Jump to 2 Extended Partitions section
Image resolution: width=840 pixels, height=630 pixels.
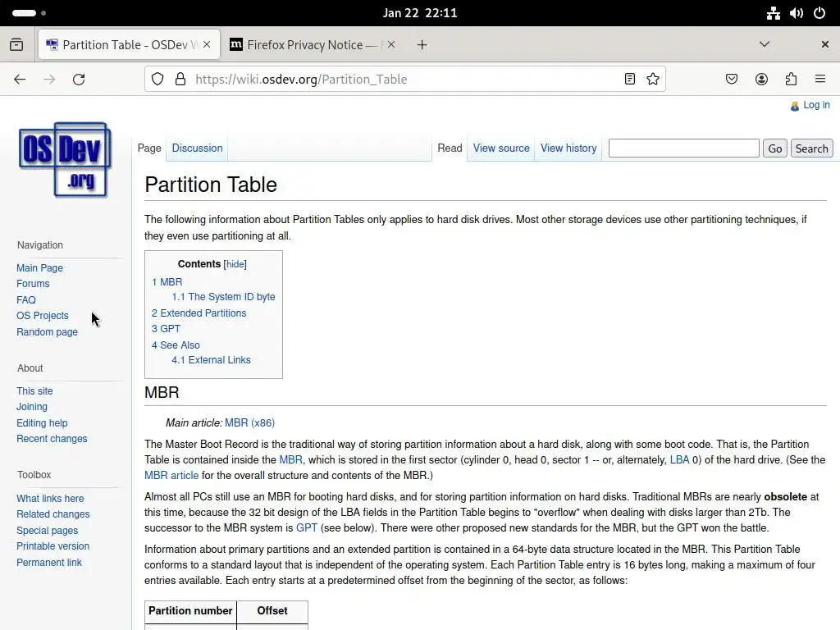199,313
